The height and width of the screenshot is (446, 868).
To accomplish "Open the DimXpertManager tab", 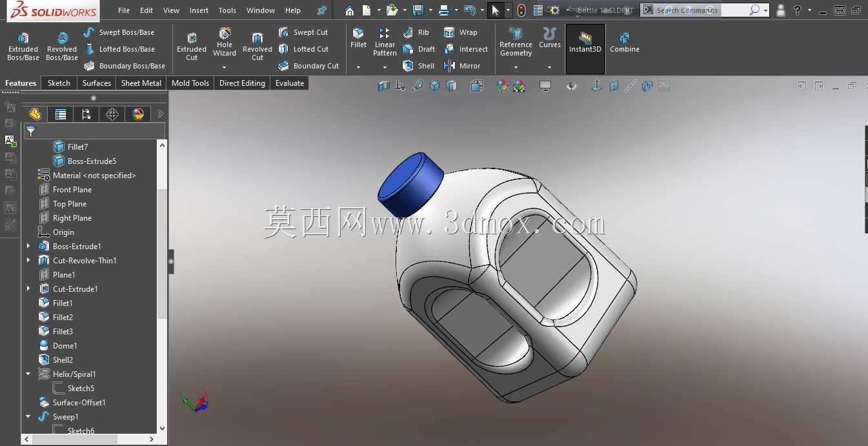I will point(112,114).
